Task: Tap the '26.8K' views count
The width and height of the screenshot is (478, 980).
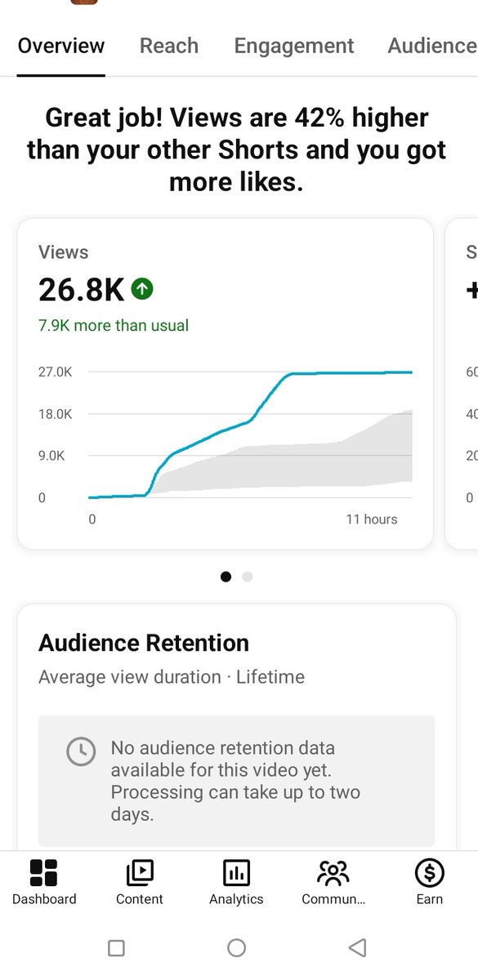Action: 82,289
